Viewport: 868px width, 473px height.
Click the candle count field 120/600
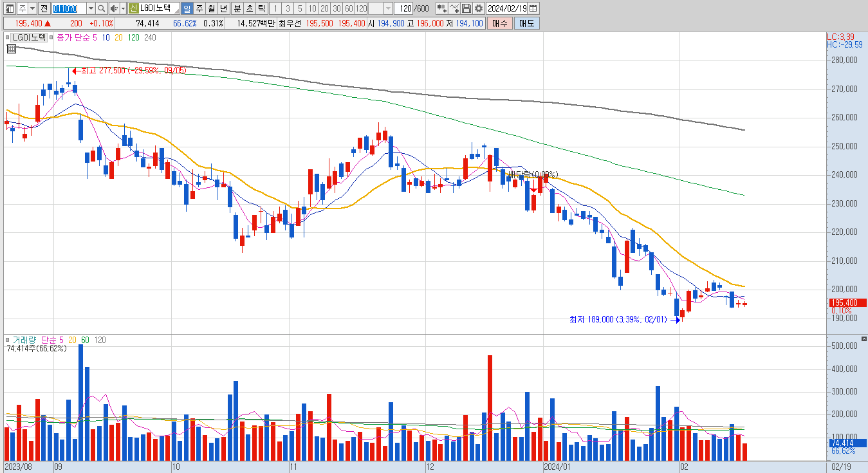point(411,8)
